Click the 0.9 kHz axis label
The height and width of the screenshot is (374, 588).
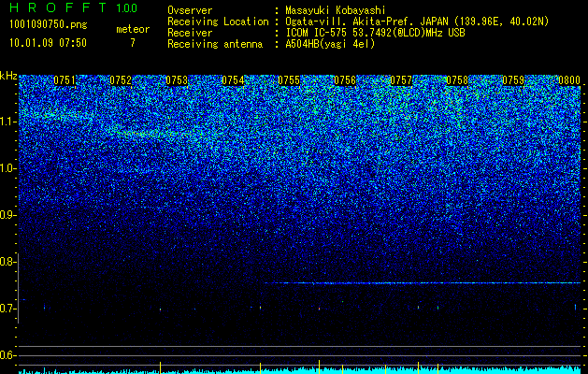(x=7, y=215)
